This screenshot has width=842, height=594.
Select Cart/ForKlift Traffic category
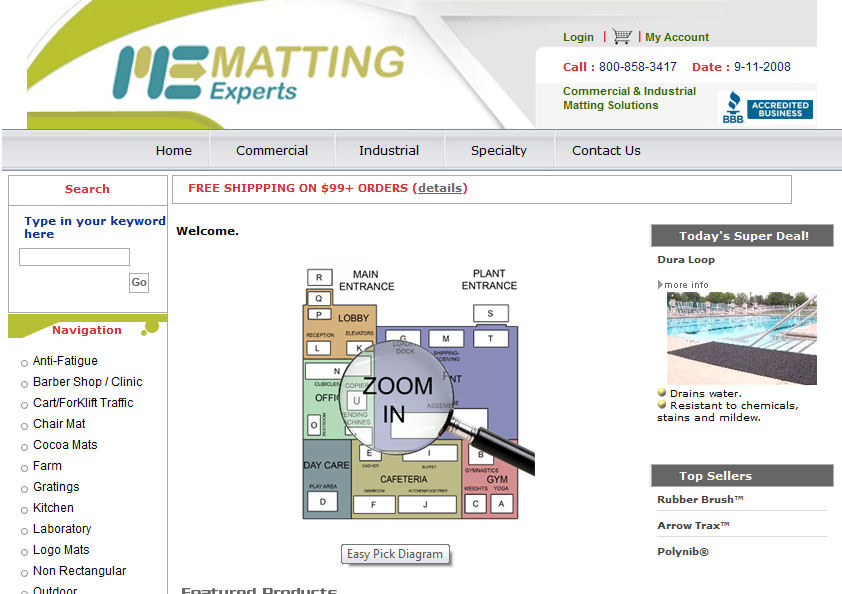(83, 403)
